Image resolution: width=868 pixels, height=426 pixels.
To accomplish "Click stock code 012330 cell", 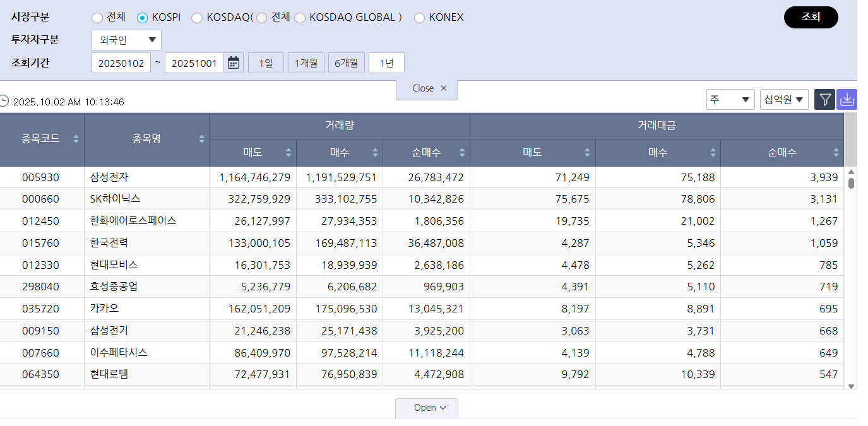I will [x=40, y=265].
